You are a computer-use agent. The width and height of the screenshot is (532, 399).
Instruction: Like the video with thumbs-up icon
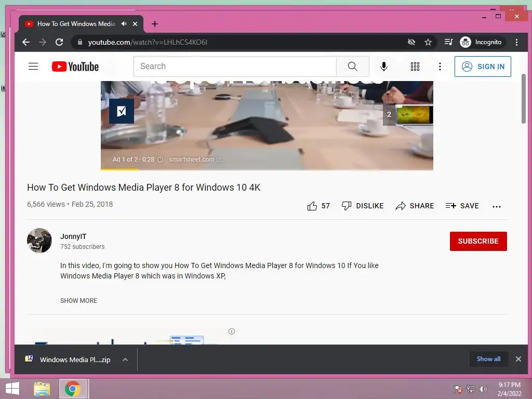(312, 206)
